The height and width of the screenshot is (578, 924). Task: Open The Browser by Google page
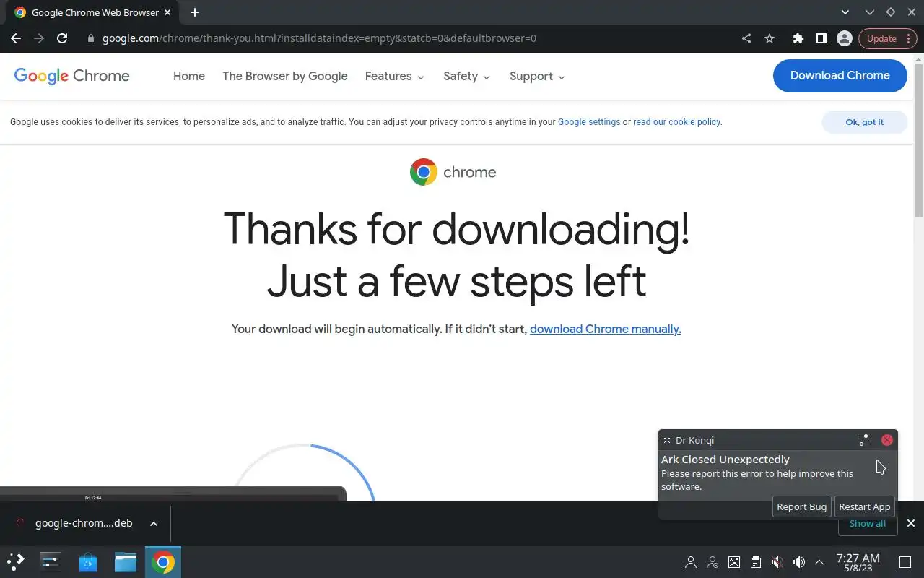tap(285, 76)
